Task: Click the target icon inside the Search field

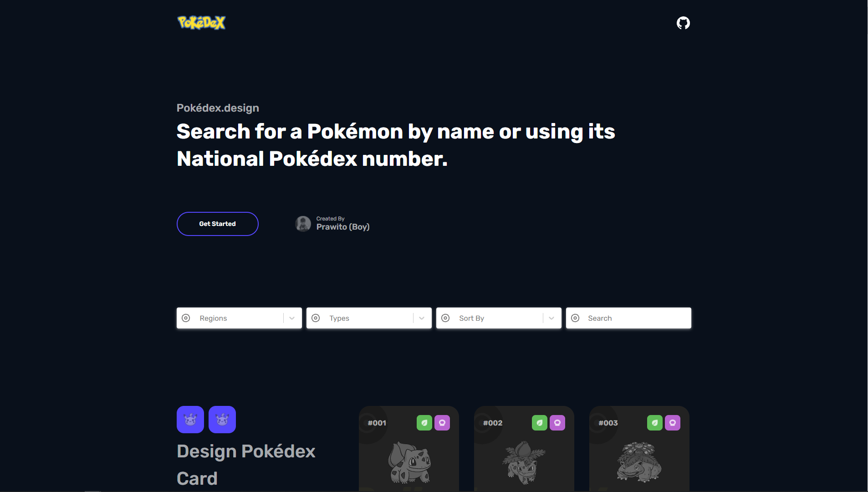Action: click(x=576, y=318)
